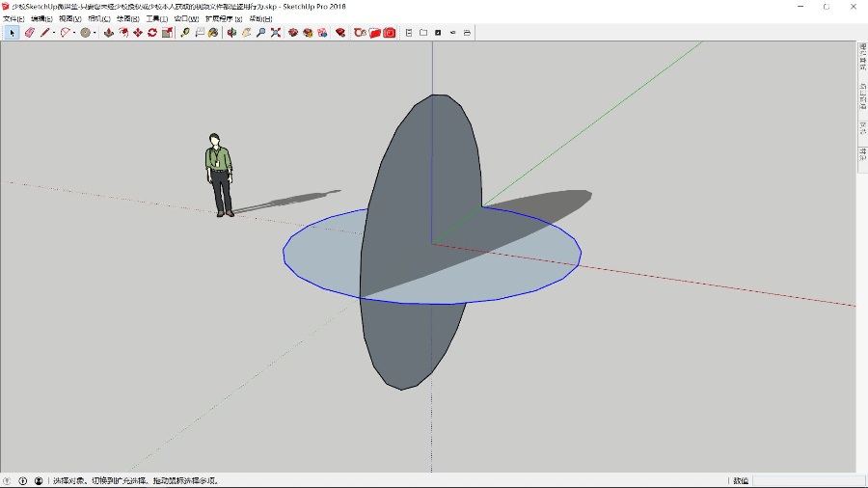
Task: Click the Zoom Extents tool
Action: point(275,33)
